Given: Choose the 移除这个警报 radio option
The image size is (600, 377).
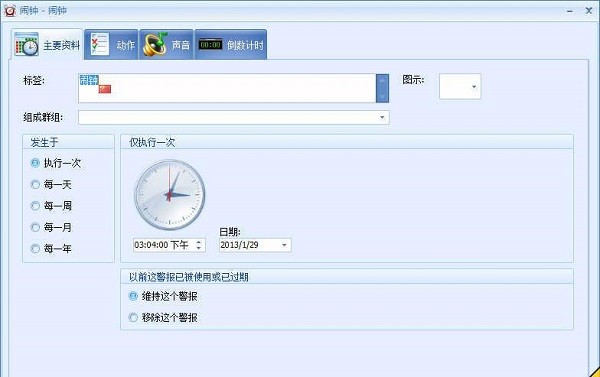Looking at the screenshot, I should [133, 317].
